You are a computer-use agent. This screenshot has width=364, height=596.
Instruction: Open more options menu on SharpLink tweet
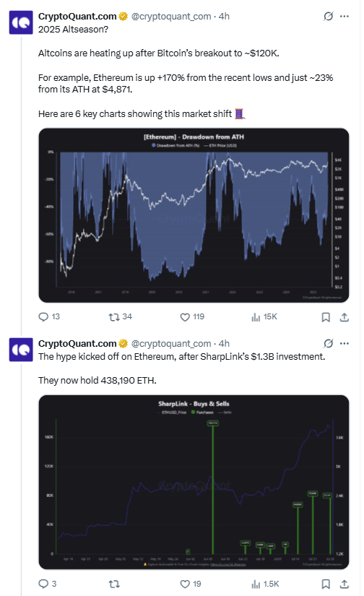[344, 343]
